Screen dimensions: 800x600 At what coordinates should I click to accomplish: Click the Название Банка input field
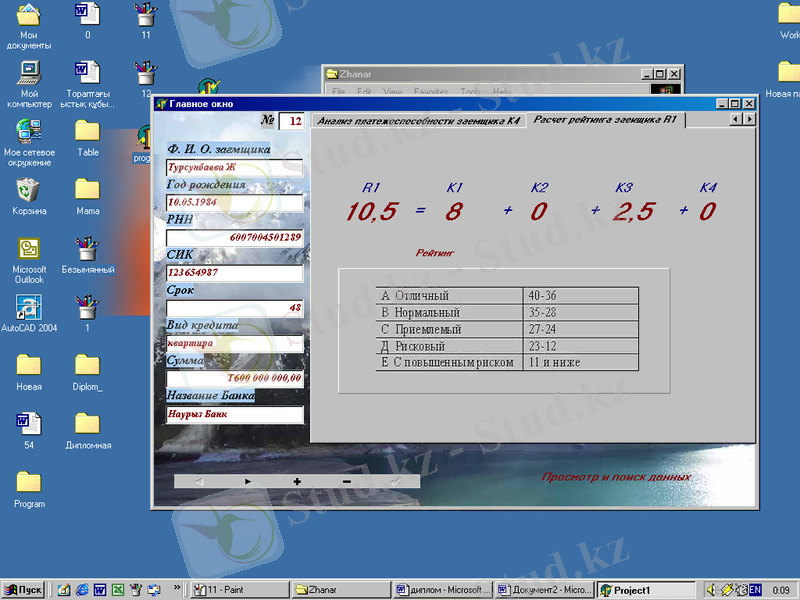234,414
